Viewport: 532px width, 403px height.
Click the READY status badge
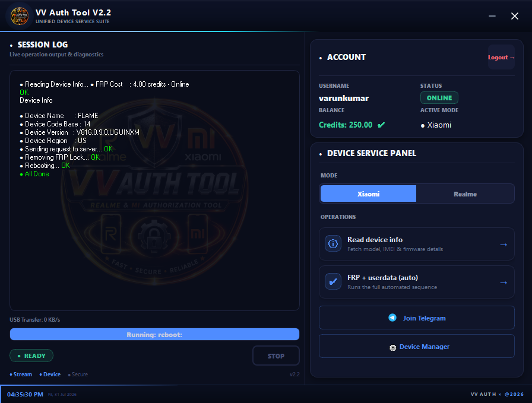coord(31,356)
